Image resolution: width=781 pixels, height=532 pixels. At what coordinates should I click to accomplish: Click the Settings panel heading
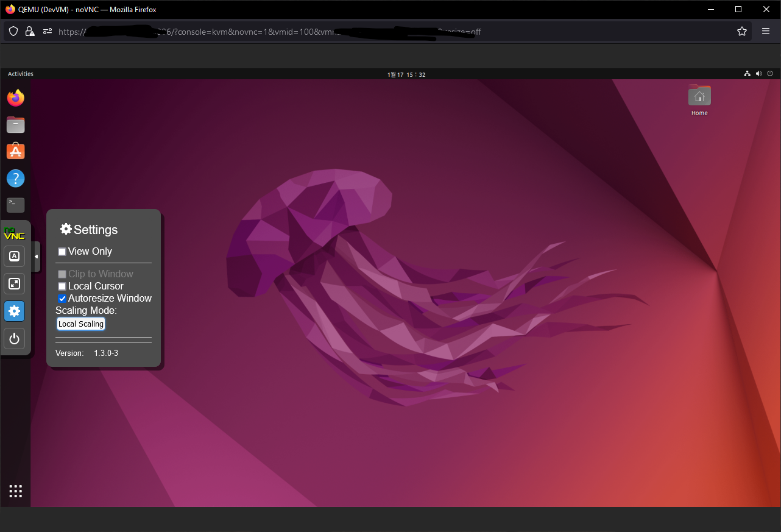pyautogui.click(x=89, y=230)
